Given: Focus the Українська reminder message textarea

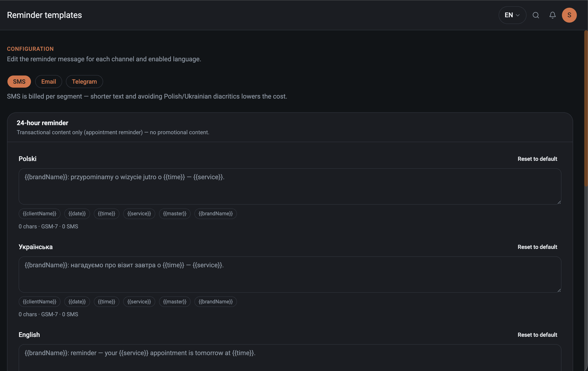Looking at the screenshot, I should [290, 275].
